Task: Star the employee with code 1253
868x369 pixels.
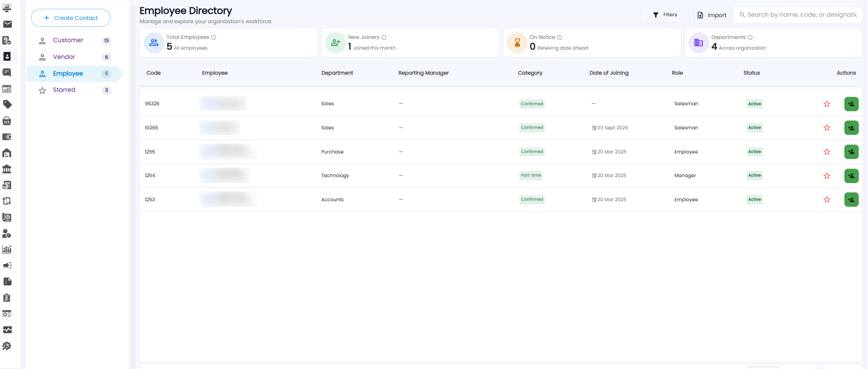Action: coord(827,199)
